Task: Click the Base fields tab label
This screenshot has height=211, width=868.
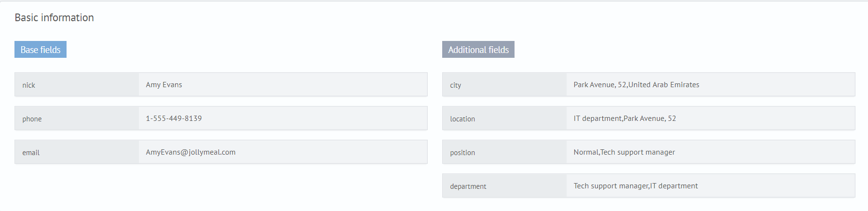Action: [41, 50]
